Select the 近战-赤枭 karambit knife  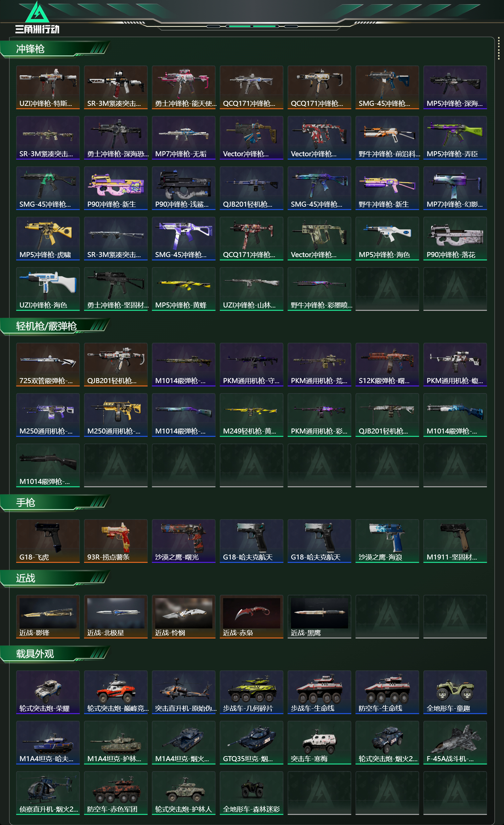point(252,617)
